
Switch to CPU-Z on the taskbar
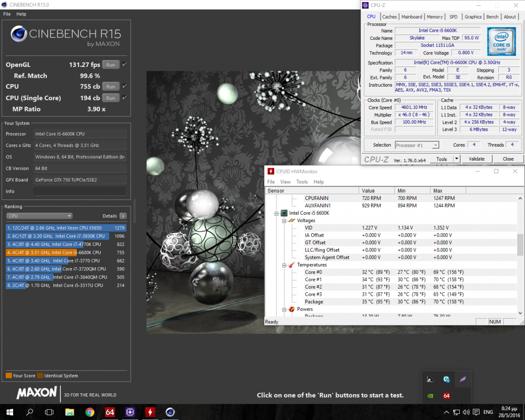[x=130, y=412]
